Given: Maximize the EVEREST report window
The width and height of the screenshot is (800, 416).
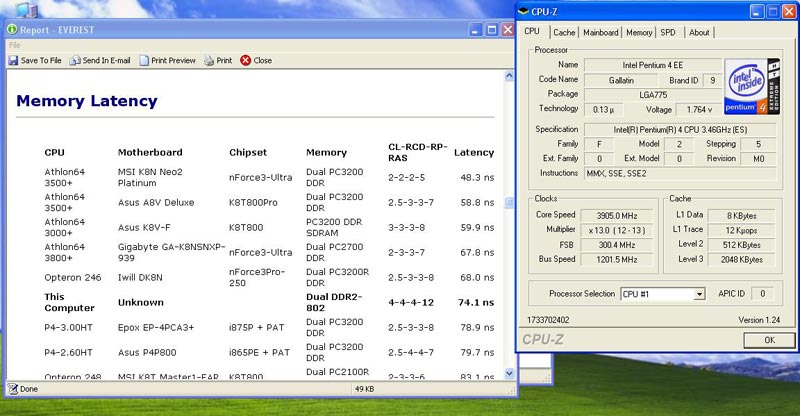Looking at the screenshot, I should (492, 30).
